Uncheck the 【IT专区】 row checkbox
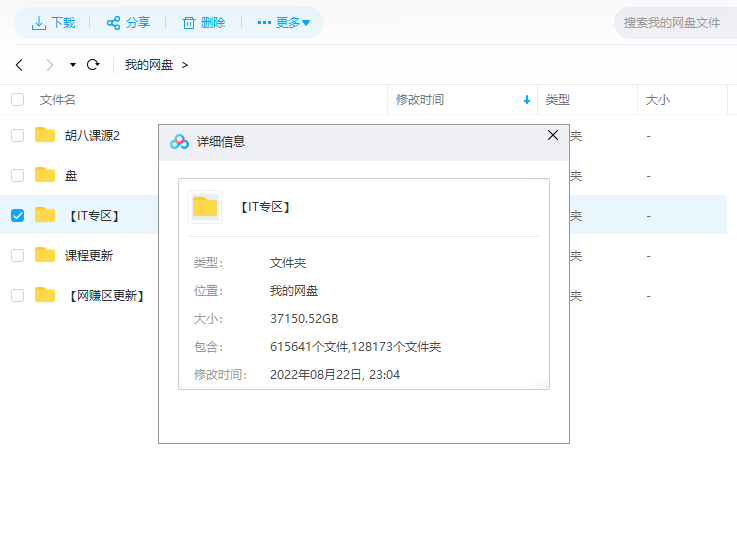 [17, 215]
